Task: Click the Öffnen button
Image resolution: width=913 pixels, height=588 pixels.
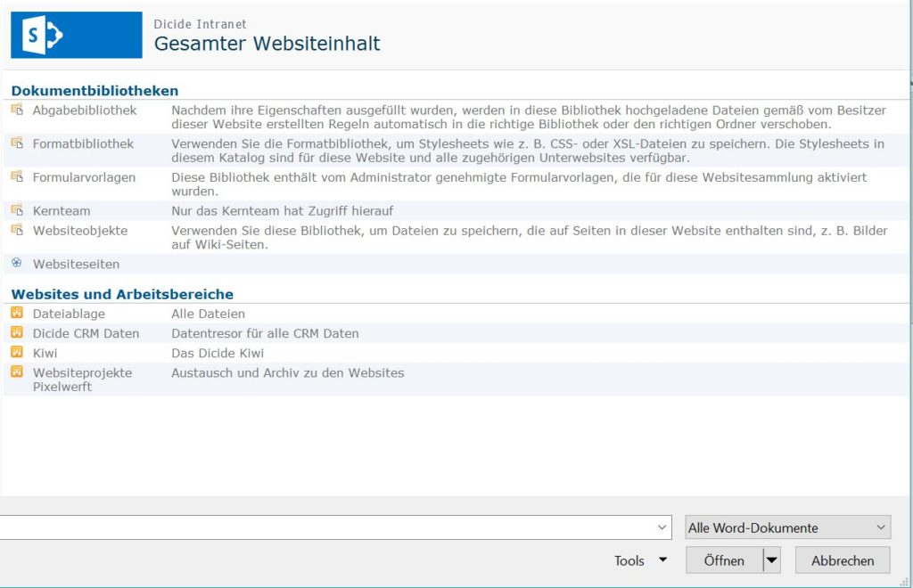Action: point(724,560)
